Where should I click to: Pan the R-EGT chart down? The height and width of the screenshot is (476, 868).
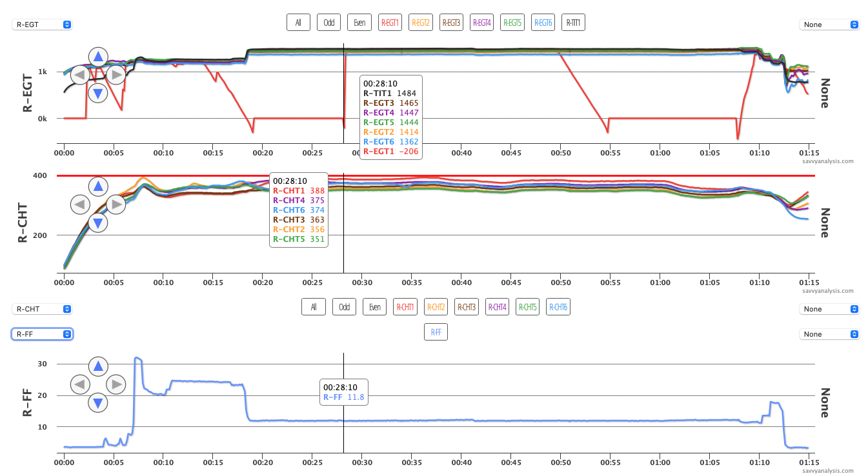click(x=97, y=93)
